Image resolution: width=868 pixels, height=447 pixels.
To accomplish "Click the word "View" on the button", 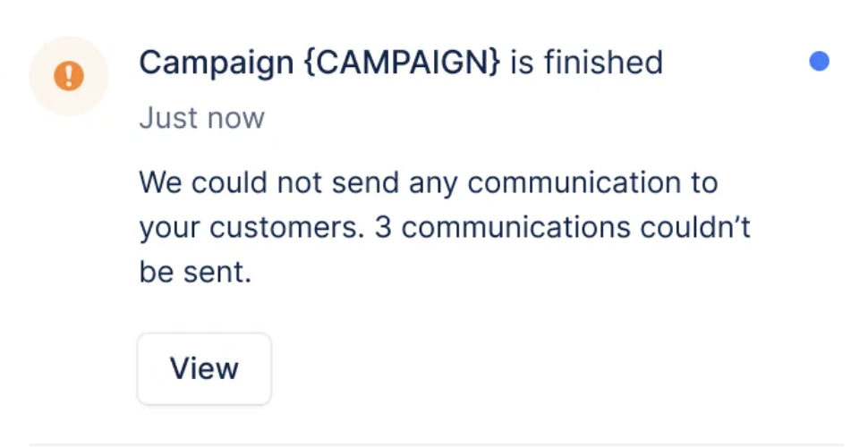I will pyautogui.click(x=204, y=368).
